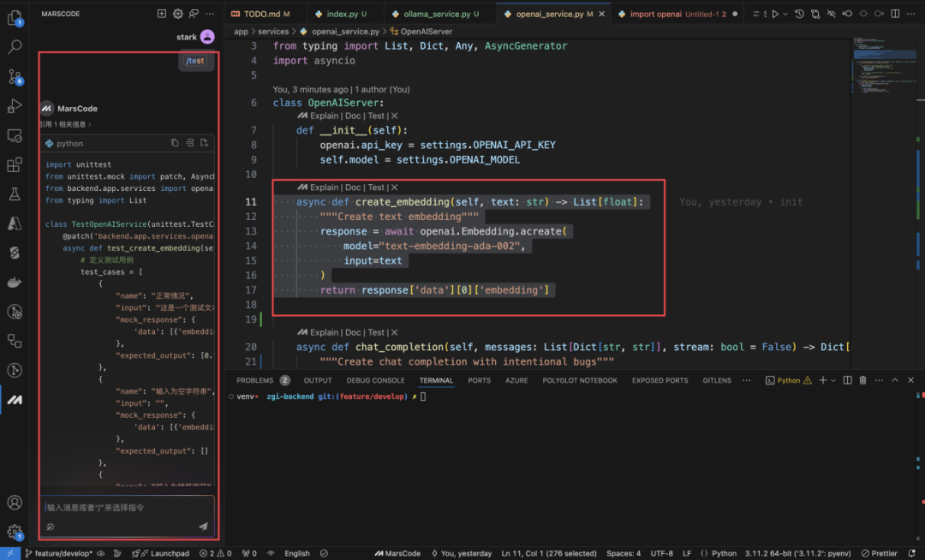Click the feature/develop branch in status bar
Viewport: 925px width, 560px height.
58,553
